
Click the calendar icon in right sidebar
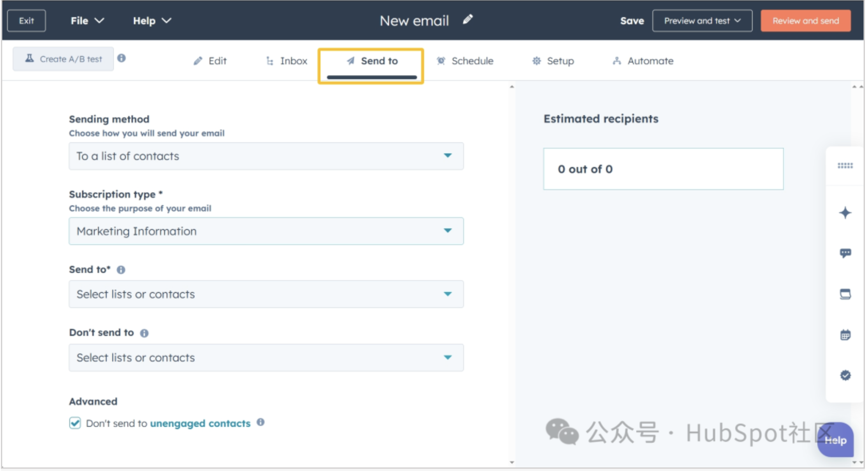[x=845, y=335]
